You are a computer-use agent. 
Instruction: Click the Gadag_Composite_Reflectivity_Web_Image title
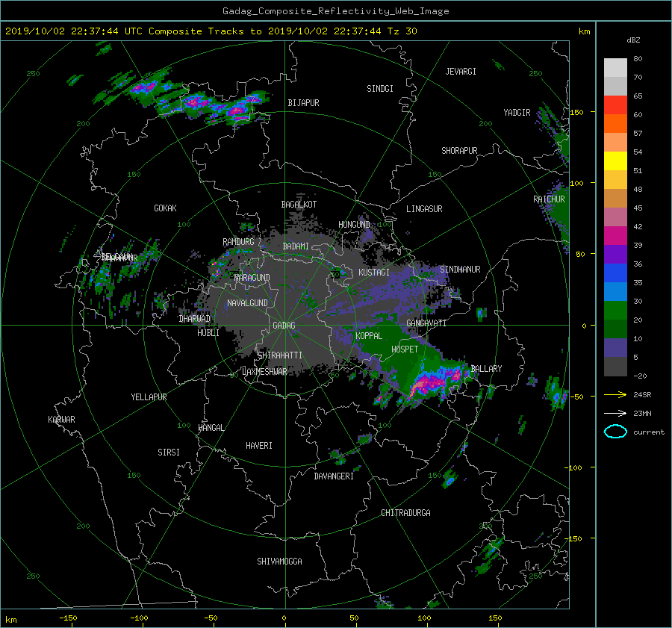tap(336, 11)
